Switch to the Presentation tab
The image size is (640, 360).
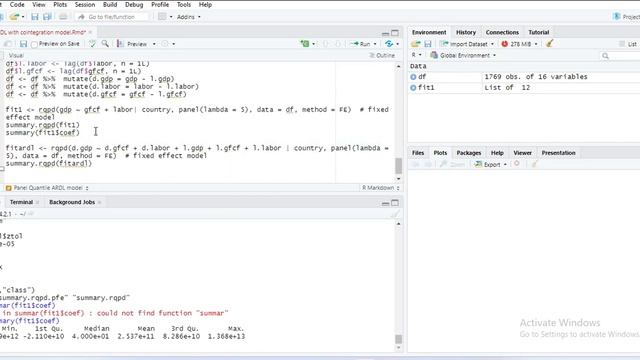(x=558, y=153)
